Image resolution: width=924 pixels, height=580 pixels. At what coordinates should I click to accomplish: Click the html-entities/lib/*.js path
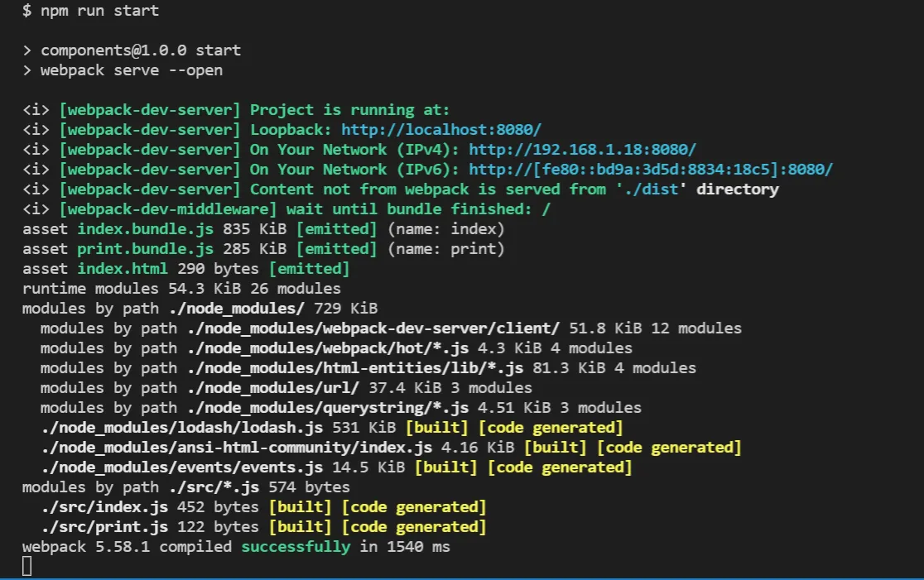[354, 369]
